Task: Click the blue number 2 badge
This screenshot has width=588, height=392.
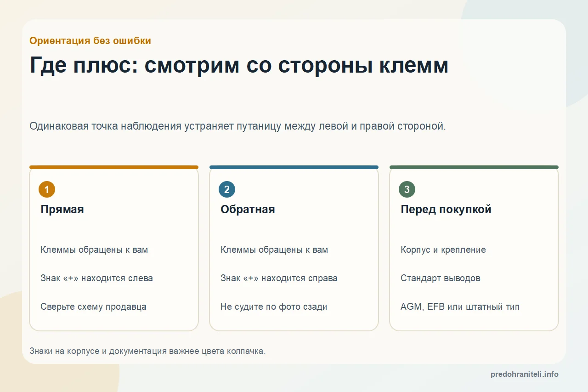Action: click(x=227, y=189)
